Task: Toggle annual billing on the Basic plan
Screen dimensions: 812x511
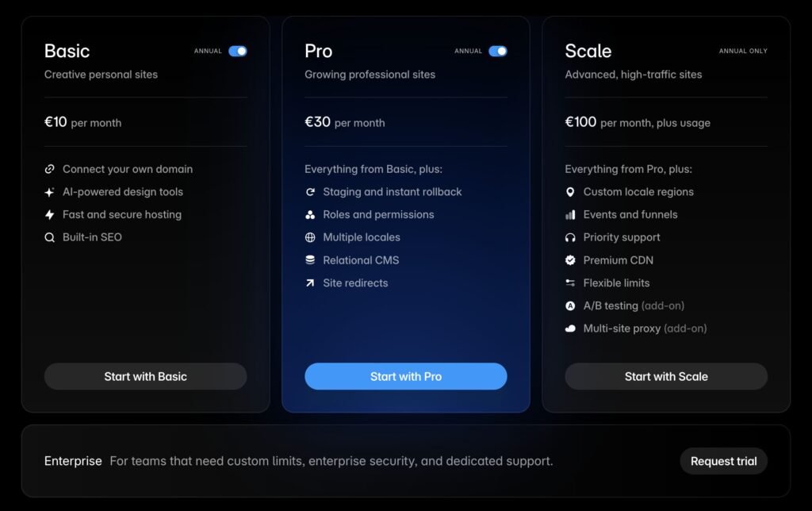Action: coord(238,51)
